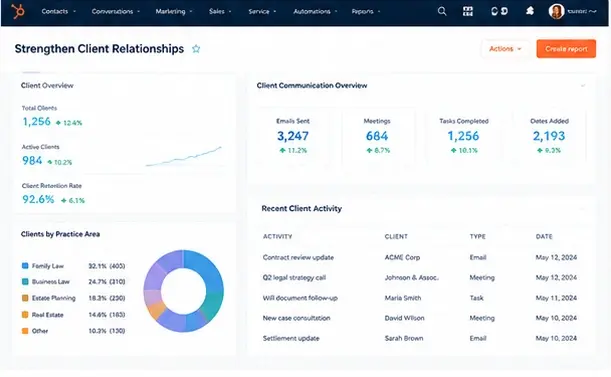Collapse the Client Communication Overview panel chevron
The width and height of the screenshot is (611, 377).
(x=583, y=85)
